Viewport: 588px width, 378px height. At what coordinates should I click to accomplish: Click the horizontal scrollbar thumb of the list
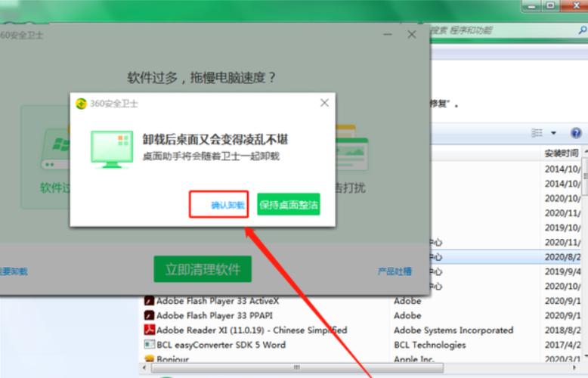pyautogui.click(x=297, y=367)
